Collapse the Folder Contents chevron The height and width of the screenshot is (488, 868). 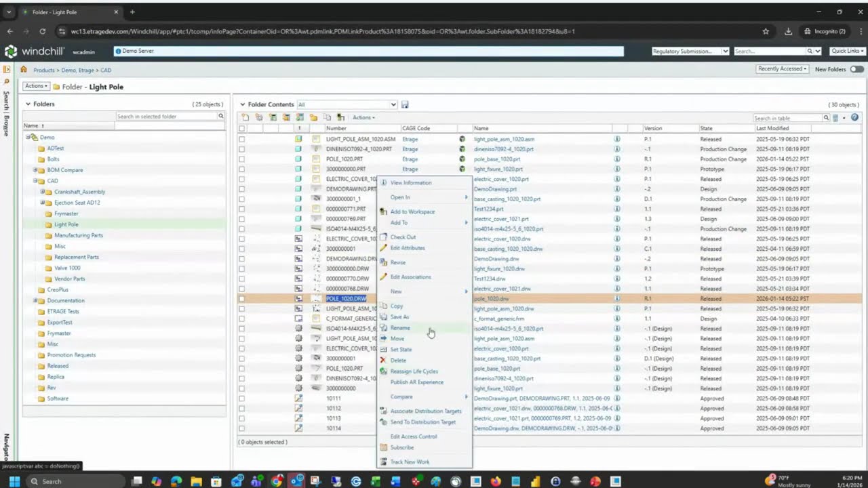coord(243,104)
